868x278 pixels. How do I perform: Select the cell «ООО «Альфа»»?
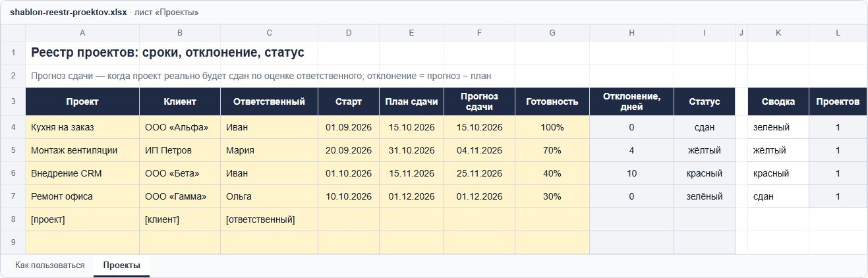pos(180,127)
